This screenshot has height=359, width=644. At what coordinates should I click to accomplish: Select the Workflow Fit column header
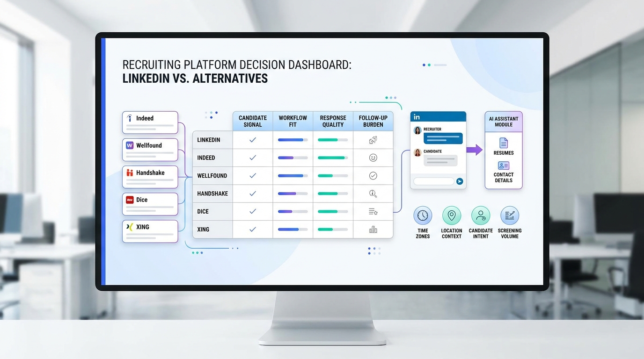[x=293, y=121]
